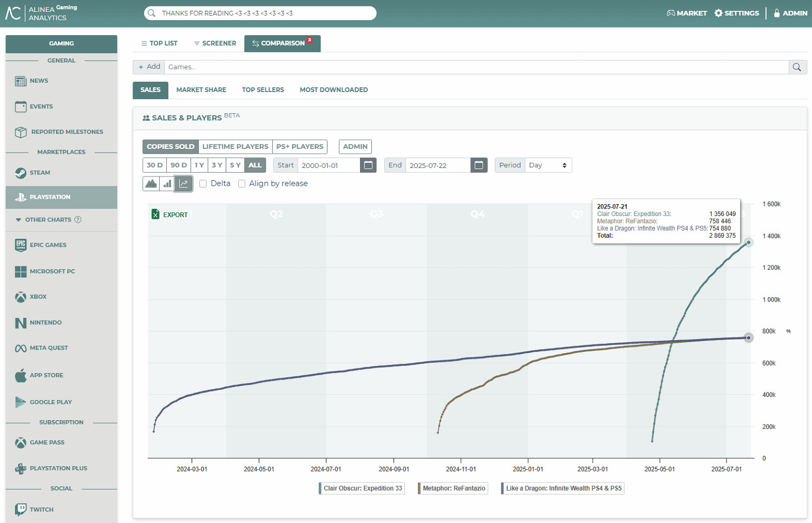Enable the Delta checkbox

click(203, 184)
